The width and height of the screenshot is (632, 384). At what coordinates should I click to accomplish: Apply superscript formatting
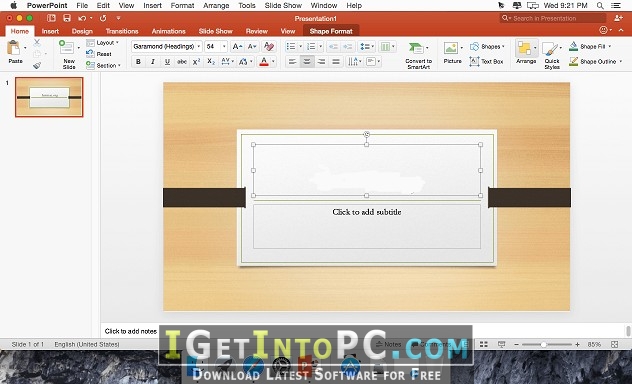(196, 62)
